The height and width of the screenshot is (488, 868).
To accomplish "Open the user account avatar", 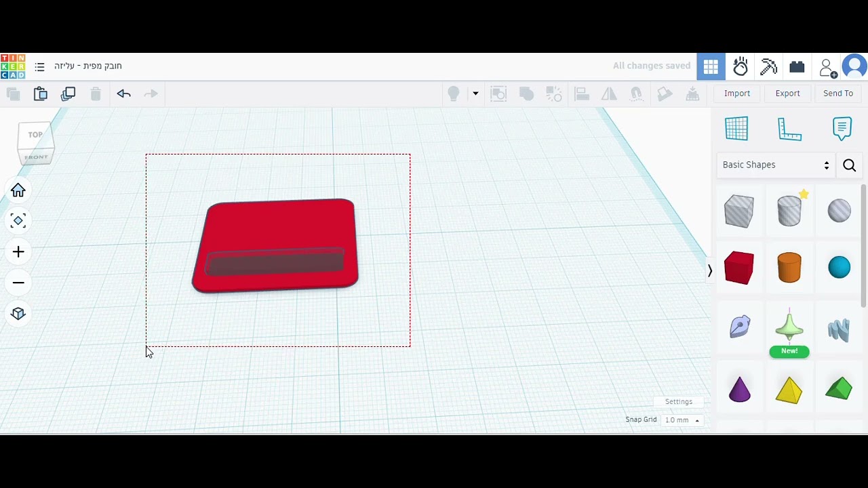I will click(x=854, y=67).
